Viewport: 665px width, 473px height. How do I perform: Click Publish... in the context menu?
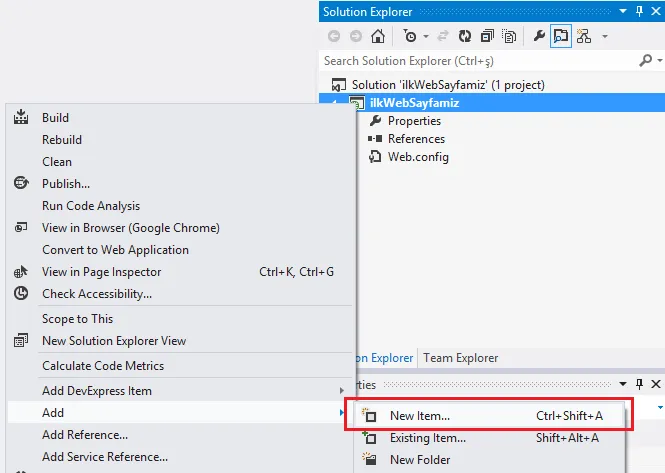point(66,184)
